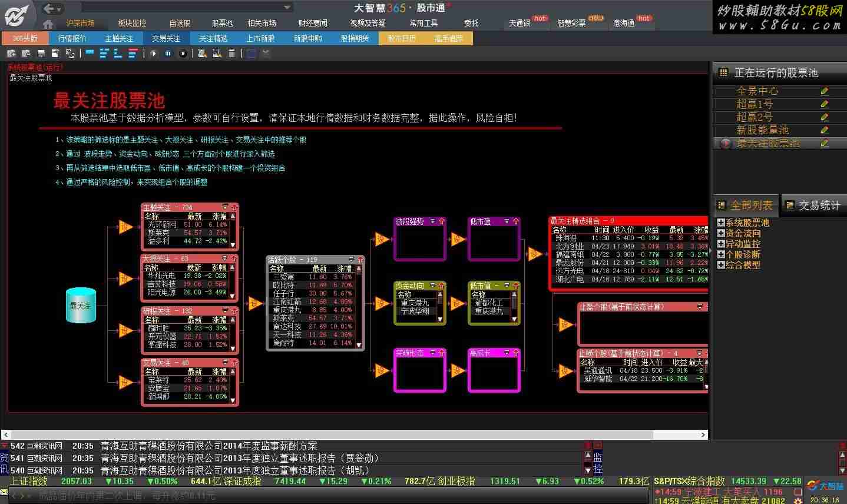Click red up-arrow icon on 低市盈 node
Image resolution: width=847 pixels, height=504 pixels.
515,221
